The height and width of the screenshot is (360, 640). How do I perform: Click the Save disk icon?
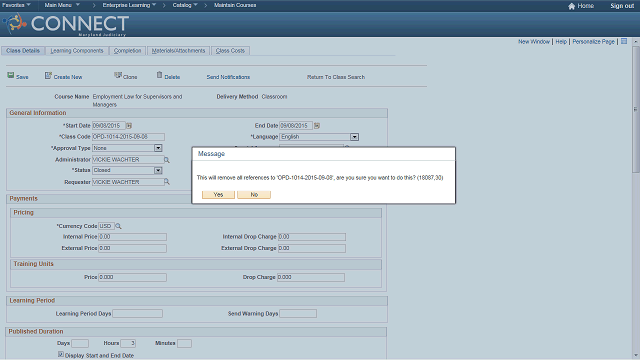pyautogui.click(x=11, y=76)
